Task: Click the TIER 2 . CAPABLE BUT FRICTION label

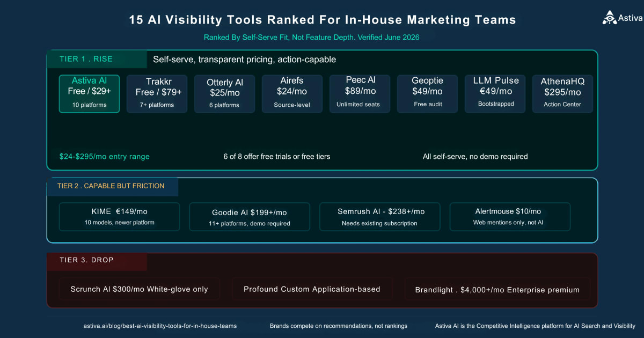Action: [x=111, y=186]
